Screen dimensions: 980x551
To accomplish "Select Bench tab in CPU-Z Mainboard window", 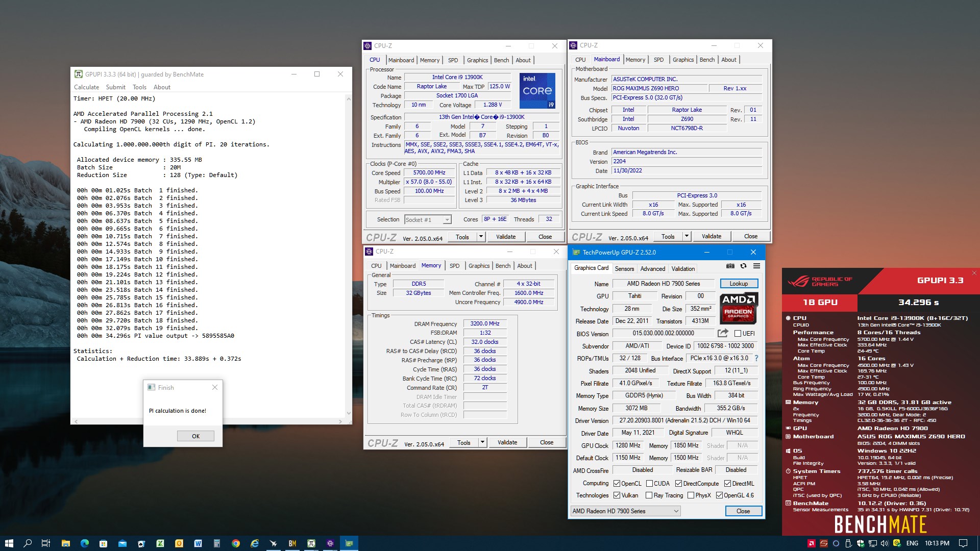I will click(x=707, y=60).
